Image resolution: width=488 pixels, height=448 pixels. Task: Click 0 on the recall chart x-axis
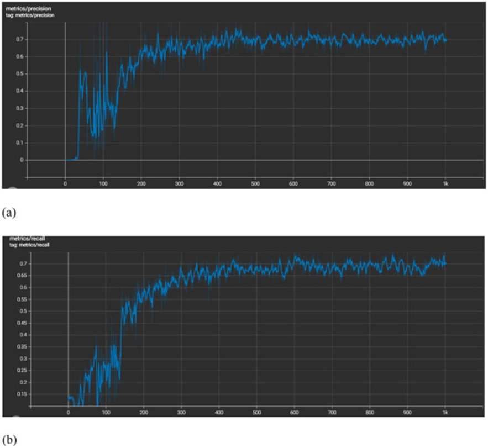coord(69,413)
